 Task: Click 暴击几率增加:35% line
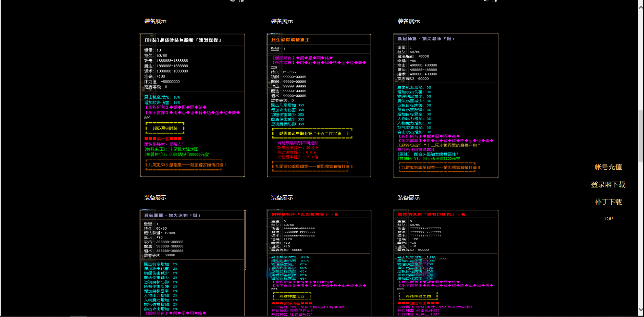(x=287, y=105)
